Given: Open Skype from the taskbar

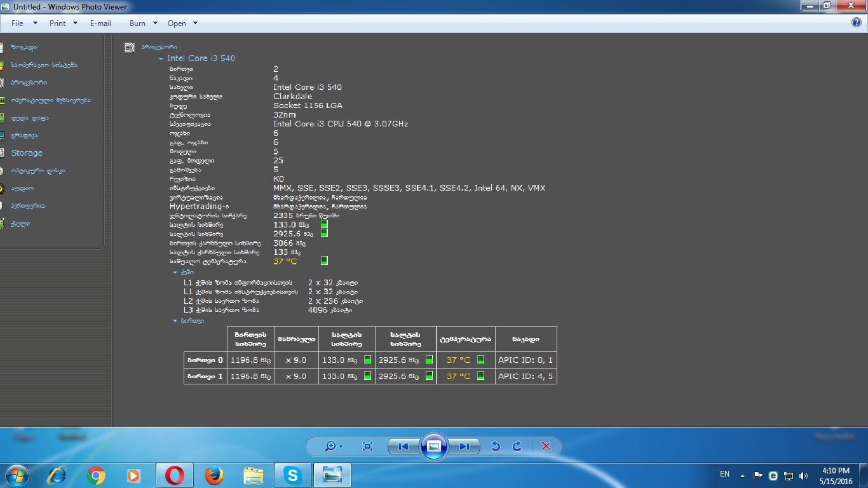Looking at the screenshot, I should coord(292,475).
